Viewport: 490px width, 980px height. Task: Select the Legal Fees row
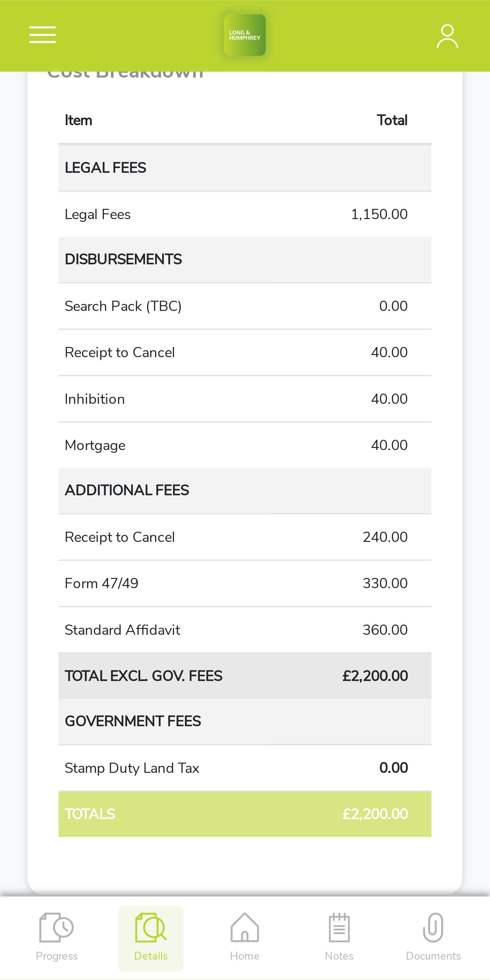click(245, 215)
